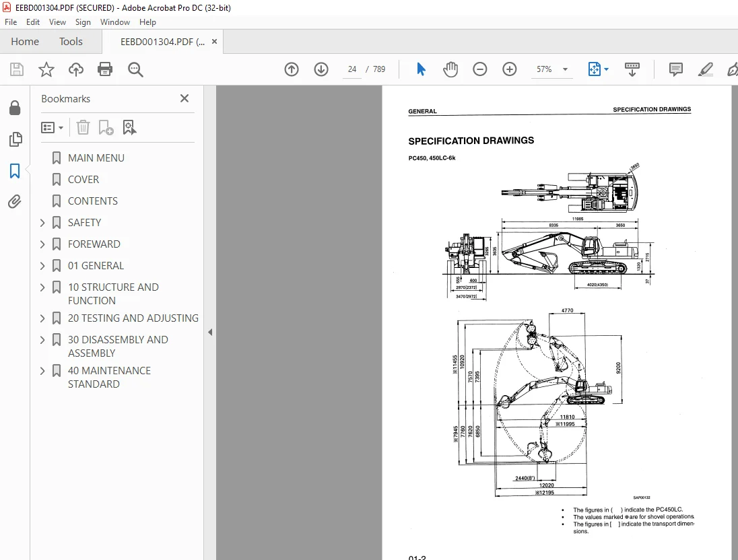Find current bookmark icon
Screen dimensions: 738x560
(129, 127)
